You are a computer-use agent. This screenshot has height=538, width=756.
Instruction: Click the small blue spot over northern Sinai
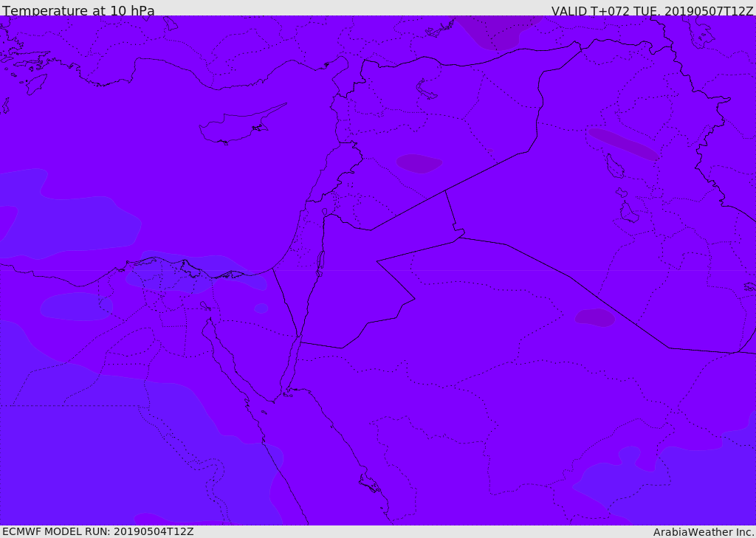(x=261, y=308)
